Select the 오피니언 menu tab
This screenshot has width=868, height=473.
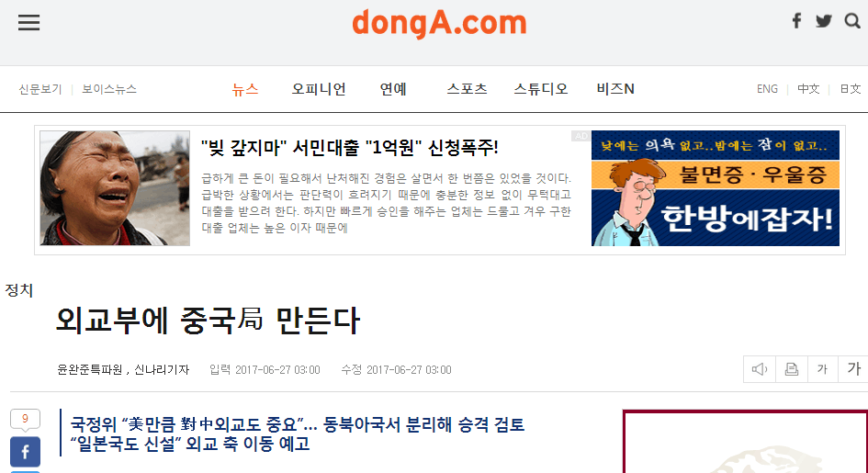[319, 89]
